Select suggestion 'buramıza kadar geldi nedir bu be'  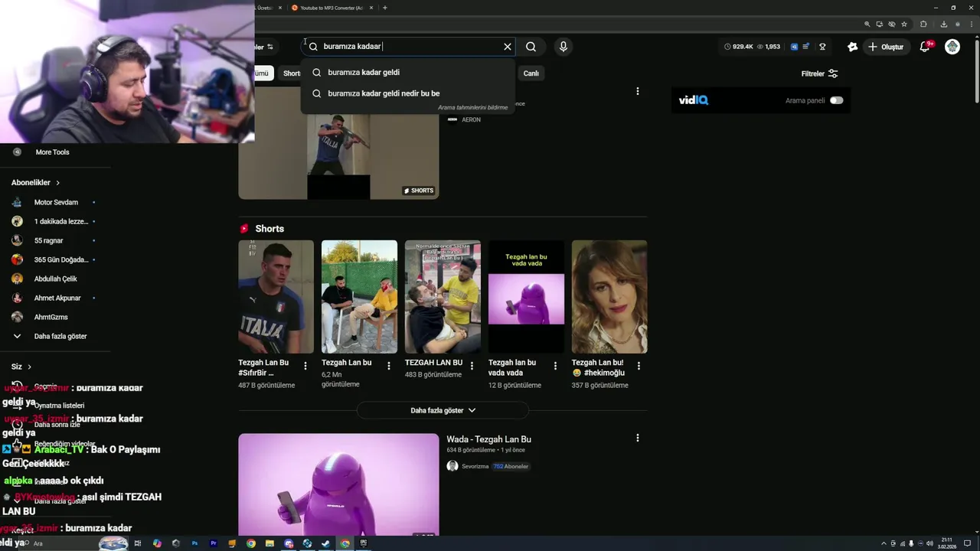tap(408, 93)
